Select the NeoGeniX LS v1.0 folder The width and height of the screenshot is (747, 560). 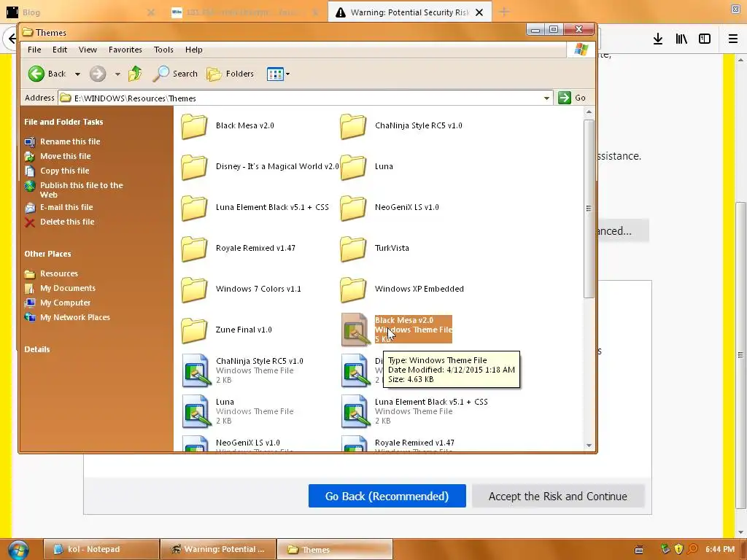(390, 208)
